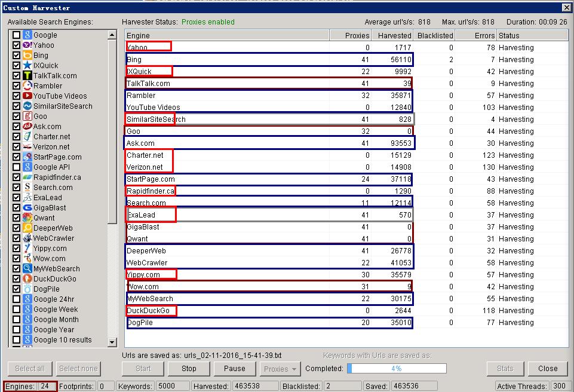Check the Google Week checkbox
The image size is (574, 392).
tap(16, 309)
